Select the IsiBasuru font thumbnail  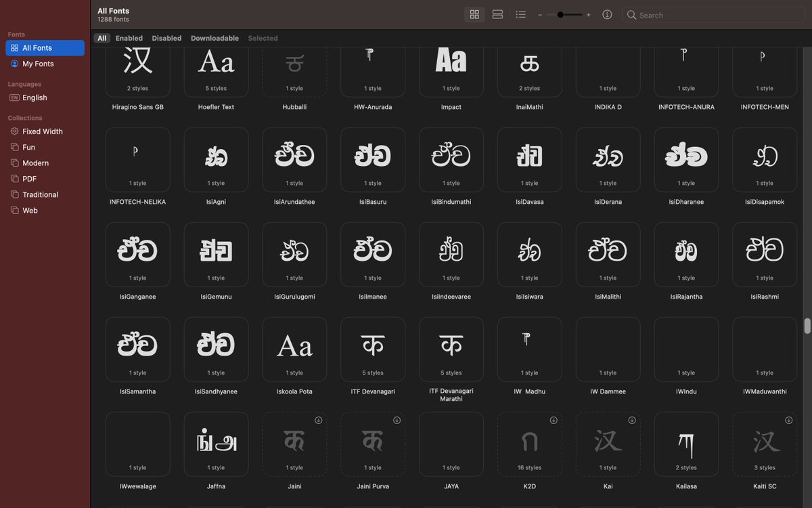(373, 160)
